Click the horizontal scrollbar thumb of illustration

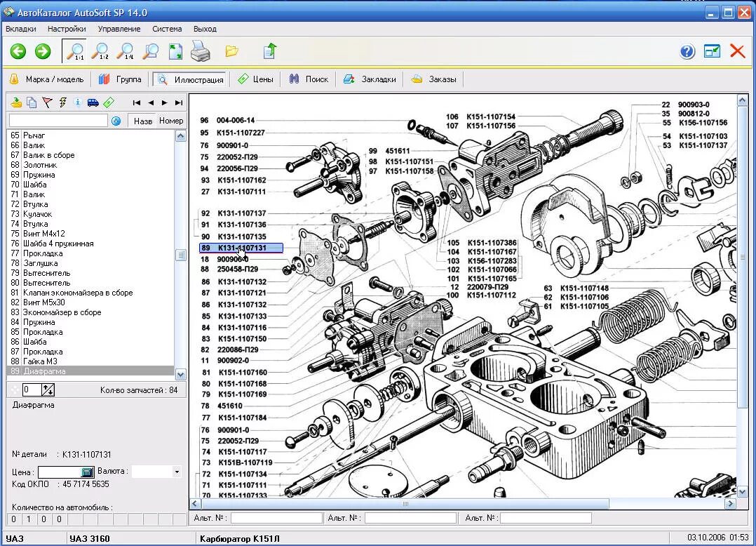[x=405, y=504]
